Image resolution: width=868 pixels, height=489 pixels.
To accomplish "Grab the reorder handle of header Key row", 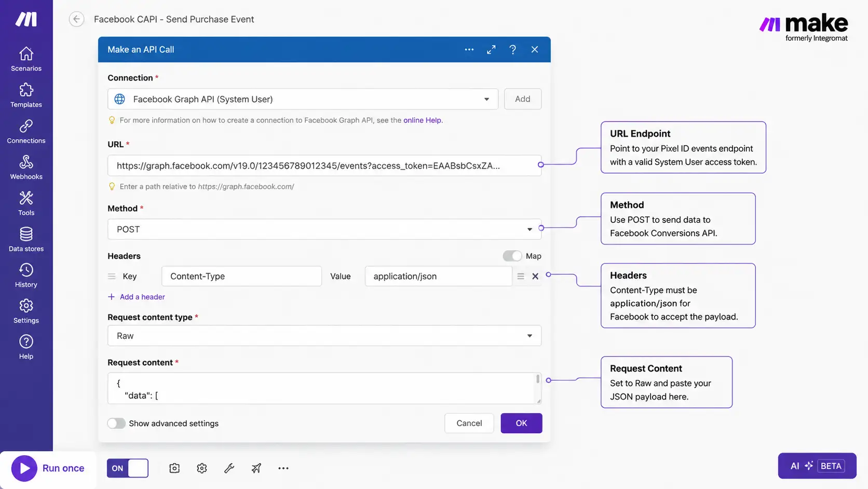I will (112, 276).
